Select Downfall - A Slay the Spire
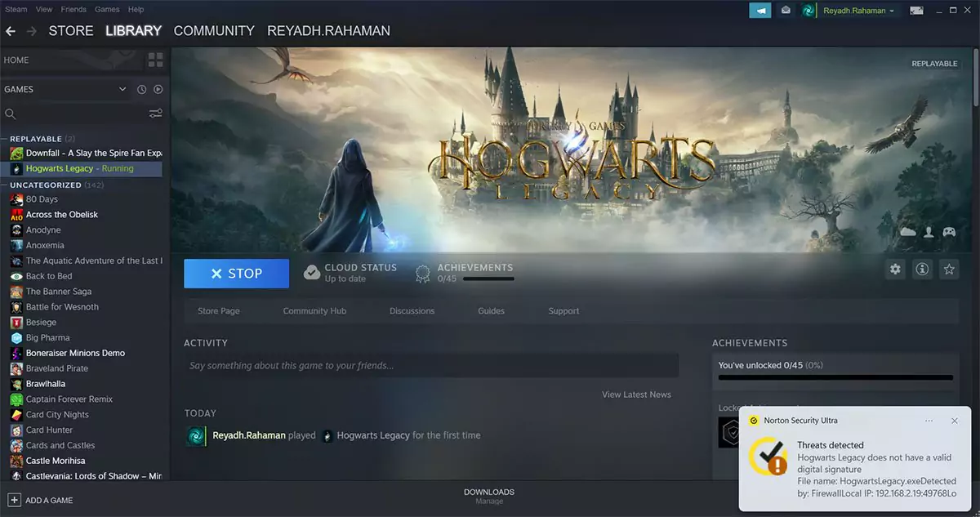 point(85,153)
